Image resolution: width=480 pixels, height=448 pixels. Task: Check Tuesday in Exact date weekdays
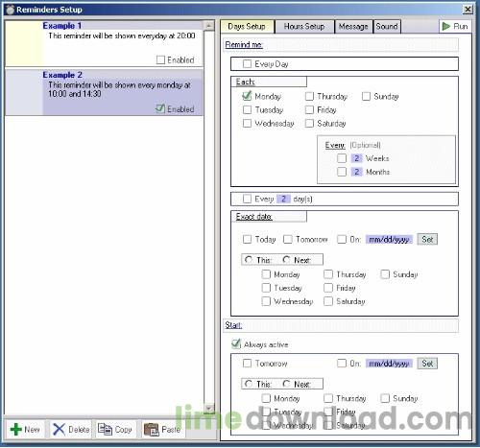tap(266, 288)
